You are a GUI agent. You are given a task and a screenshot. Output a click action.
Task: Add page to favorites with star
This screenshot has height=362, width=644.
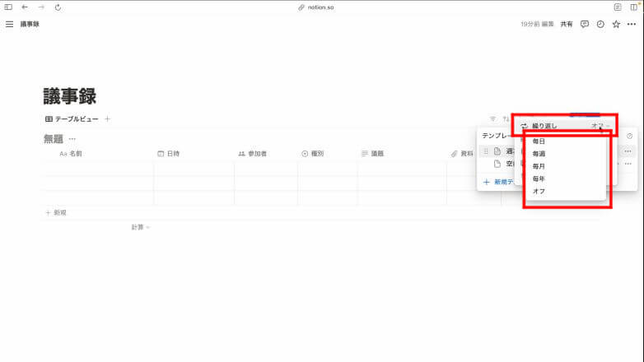[616, 24]
